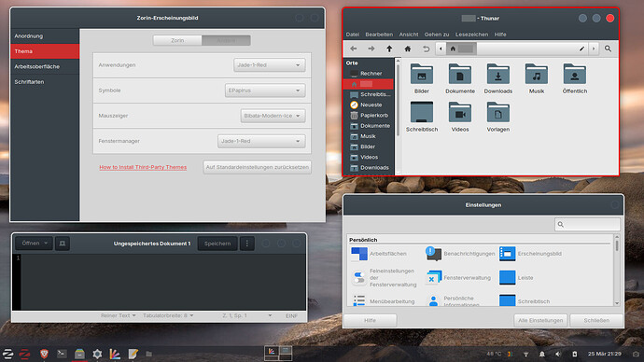
Task: Open Mauszeiger cursor dropdown
Action: [273, 116]
